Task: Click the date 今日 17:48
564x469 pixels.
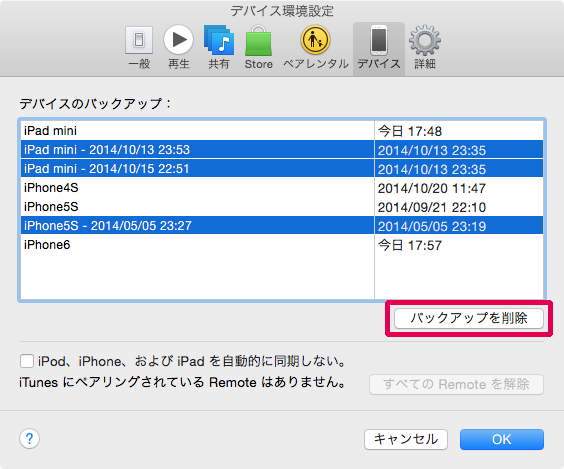Action: [x=410, y=131]
